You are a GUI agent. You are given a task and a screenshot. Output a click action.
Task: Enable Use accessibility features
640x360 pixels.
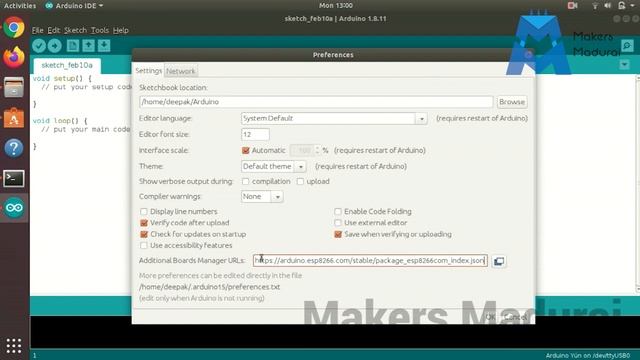(144, 245)
